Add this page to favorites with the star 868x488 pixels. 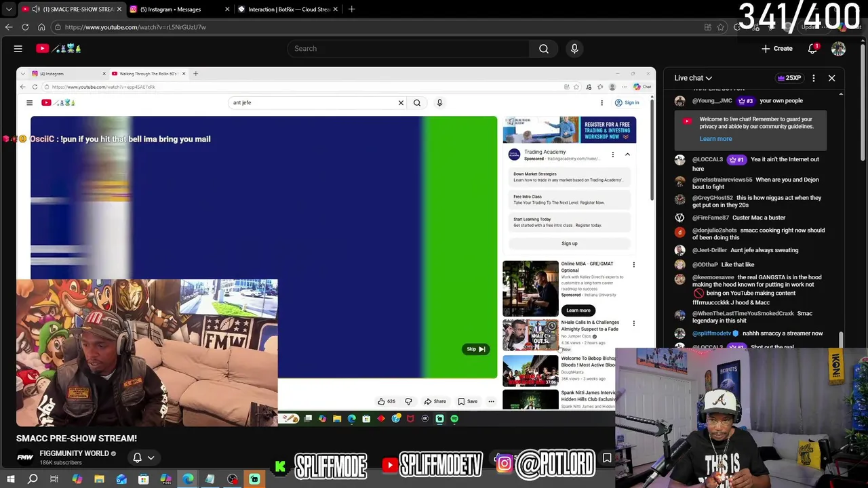point(721,27)
